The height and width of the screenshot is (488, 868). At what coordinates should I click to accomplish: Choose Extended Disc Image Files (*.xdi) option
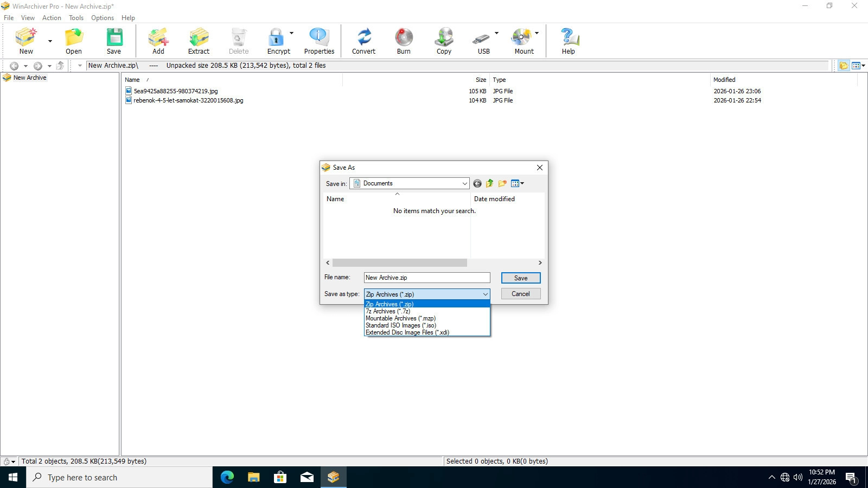point(427,332)
